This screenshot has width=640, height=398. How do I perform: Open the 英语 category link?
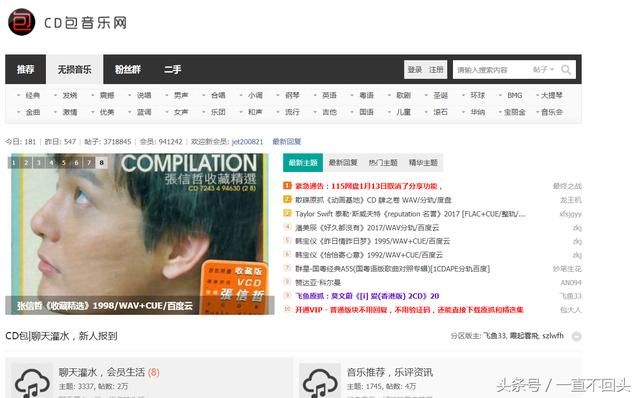(329, 96)
